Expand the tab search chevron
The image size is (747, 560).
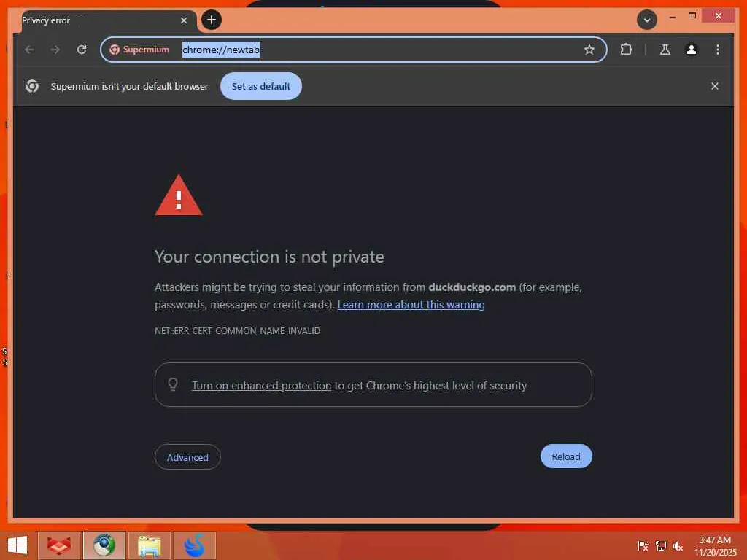point(646,20)
